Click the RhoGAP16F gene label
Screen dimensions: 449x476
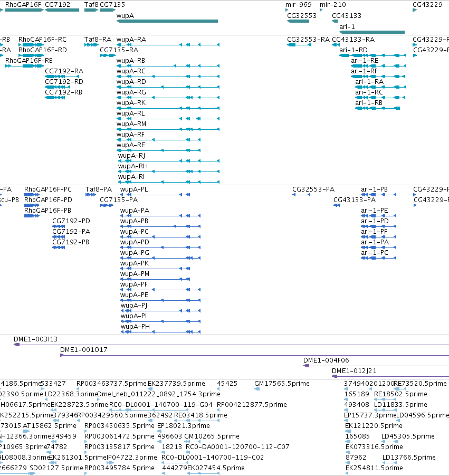pos(23,5)
